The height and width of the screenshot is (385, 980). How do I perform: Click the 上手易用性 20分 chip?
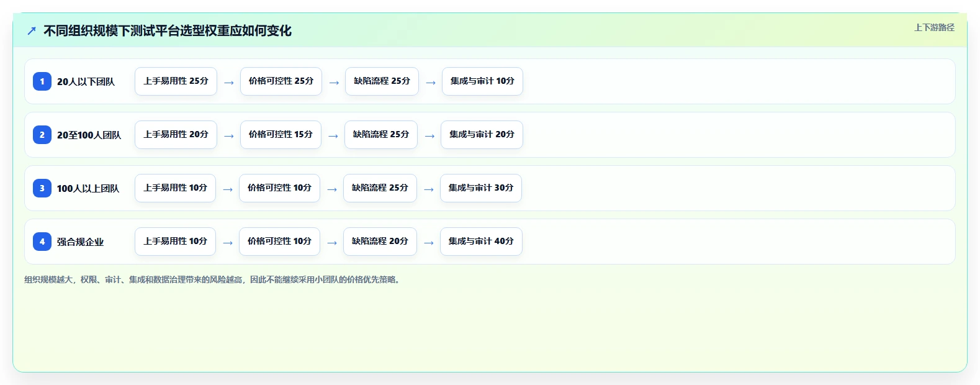point(176,135)
